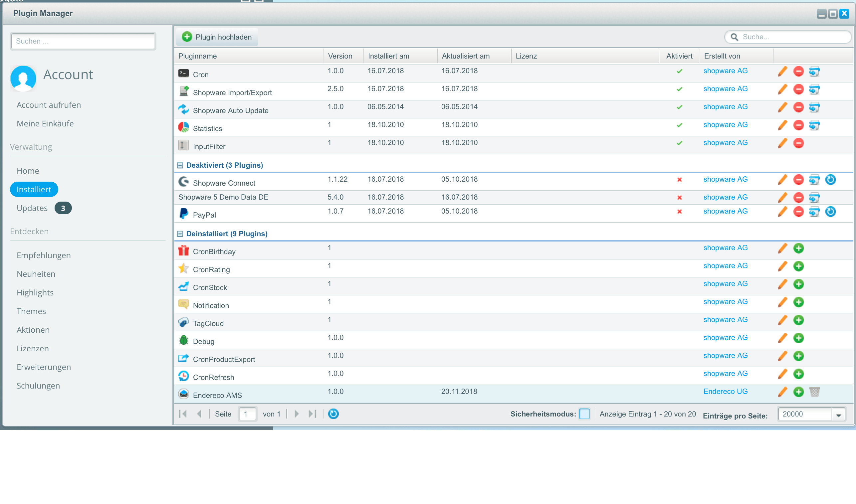Collapse the Deaktiviert (3 Plugins) group
The width and height of the screenshot is (856, 504).
tap(180, 165)
